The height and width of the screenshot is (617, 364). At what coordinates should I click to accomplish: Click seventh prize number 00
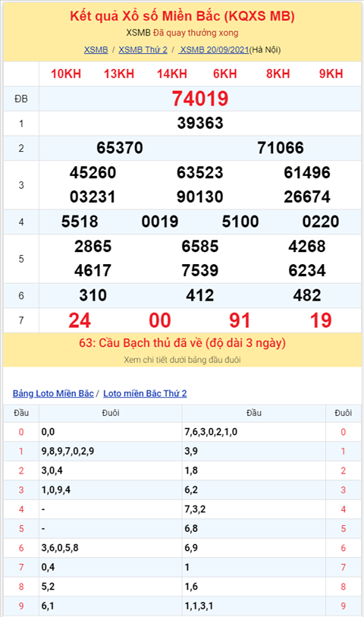160,320
